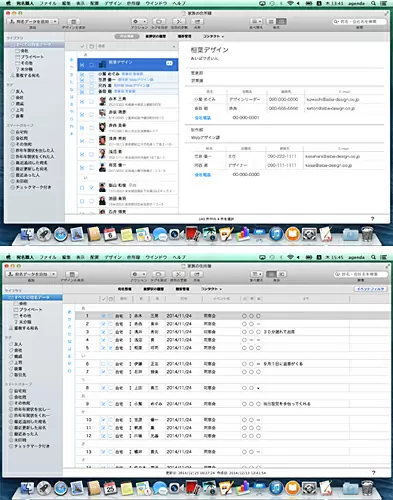Open Finder in the upper dock
The width and height of the screenshot is (393, 500).
28,235
